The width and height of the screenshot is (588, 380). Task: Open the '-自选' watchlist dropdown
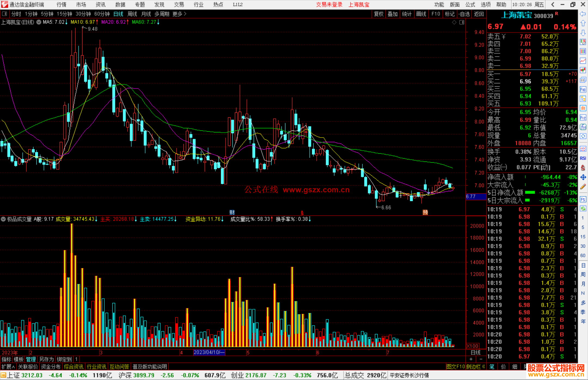[x=464, y=14]
